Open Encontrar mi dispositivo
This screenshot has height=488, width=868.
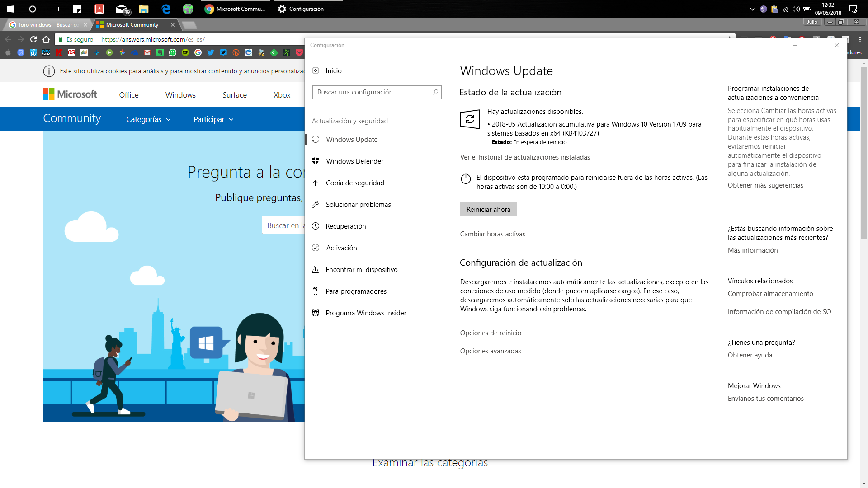[x=362, y=270]
